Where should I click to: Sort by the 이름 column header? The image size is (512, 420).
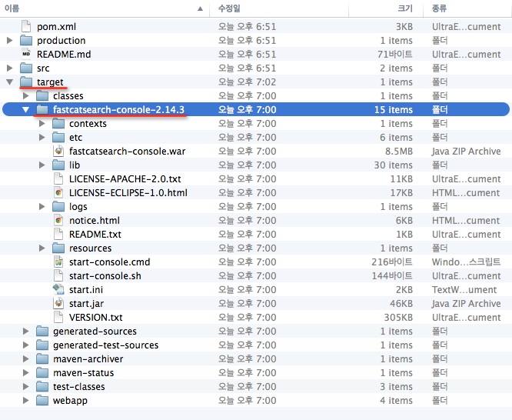pyautogui.click(x=105, y=8)
